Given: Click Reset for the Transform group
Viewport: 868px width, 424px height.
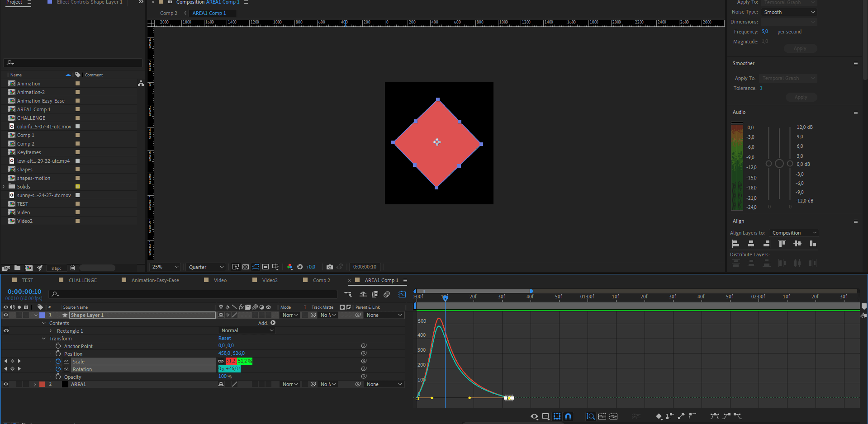Looking at the screenshot, I should (x=224, y=338).
